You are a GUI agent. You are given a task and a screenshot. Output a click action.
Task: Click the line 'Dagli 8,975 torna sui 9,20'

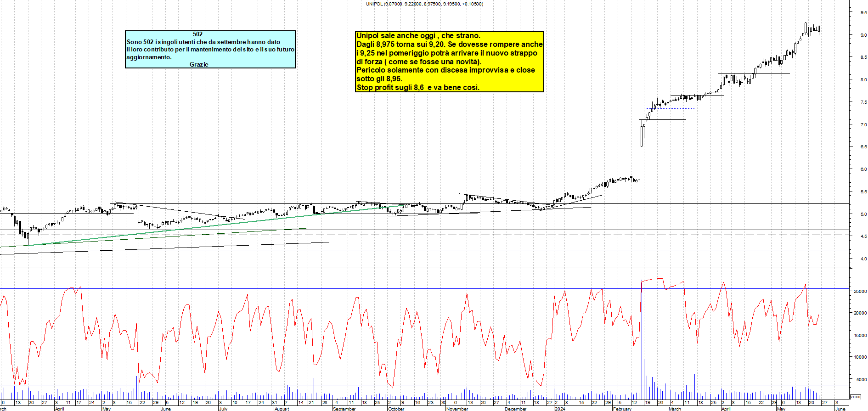coord(450,44)
